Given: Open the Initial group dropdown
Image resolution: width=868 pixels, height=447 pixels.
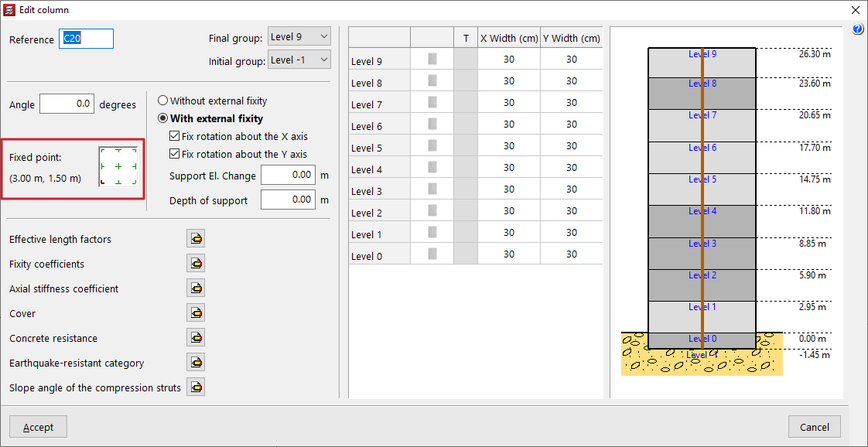Looking at the screenshot, I should pos(299,60).
